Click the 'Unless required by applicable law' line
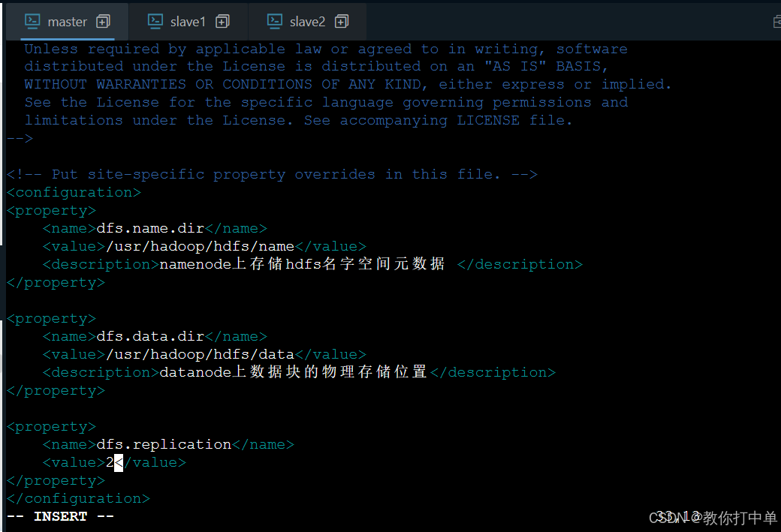781x532 pixels. (x=326, y=49)
